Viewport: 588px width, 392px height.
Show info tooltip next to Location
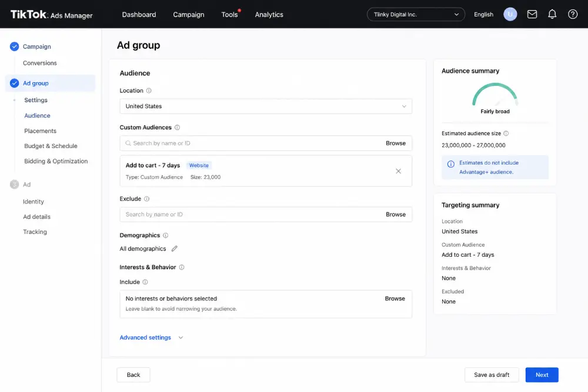pyautogui.click(x=149, y=91)
